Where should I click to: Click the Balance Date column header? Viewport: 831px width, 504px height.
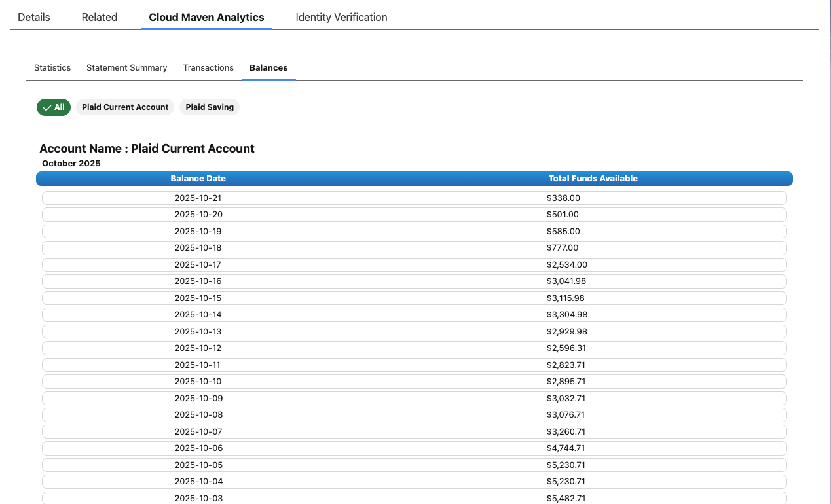tap(198, 179)
